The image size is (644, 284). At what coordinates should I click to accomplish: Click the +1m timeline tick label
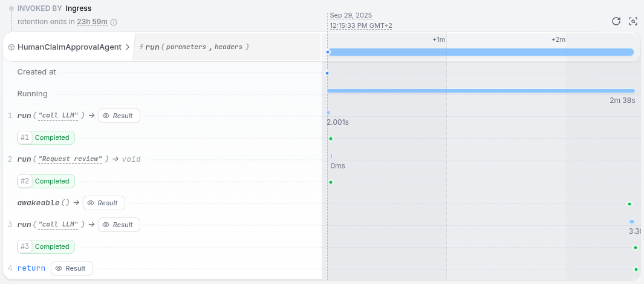[439, 39]
